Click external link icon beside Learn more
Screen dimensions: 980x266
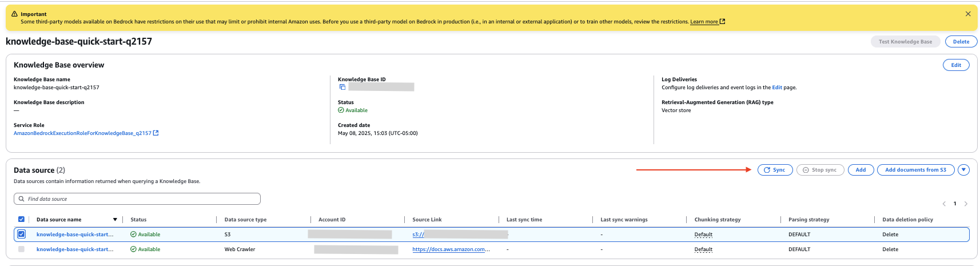723,22
